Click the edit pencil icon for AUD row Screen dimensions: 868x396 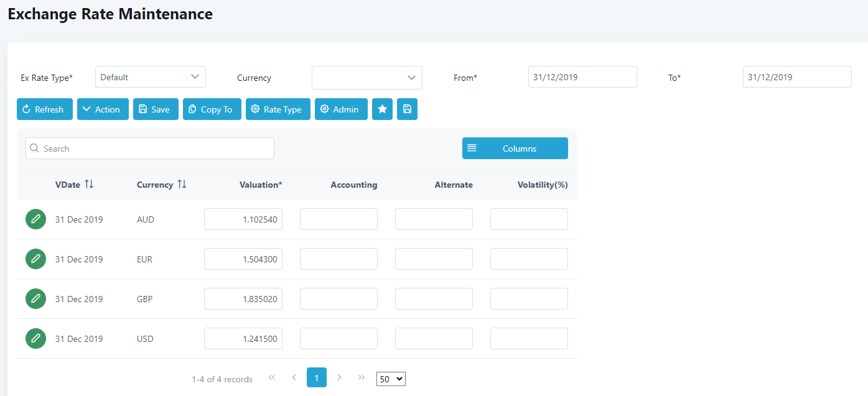pyautogui.click(x=35, y=219)
